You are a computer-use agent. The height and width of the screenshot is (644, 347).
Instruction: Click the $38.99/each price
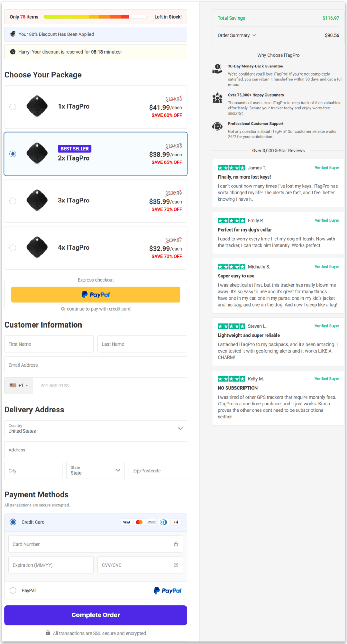coord(166,155)
